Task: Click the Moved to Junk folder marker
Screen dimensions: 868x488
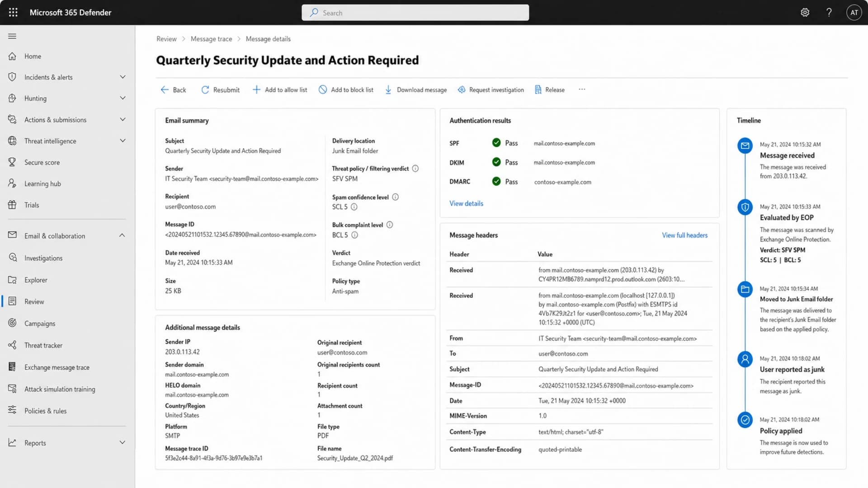Action: [x=745, y=289]
